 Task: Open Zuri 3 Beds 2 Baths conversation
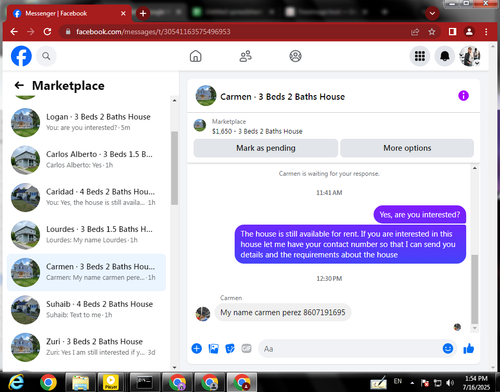87,347
